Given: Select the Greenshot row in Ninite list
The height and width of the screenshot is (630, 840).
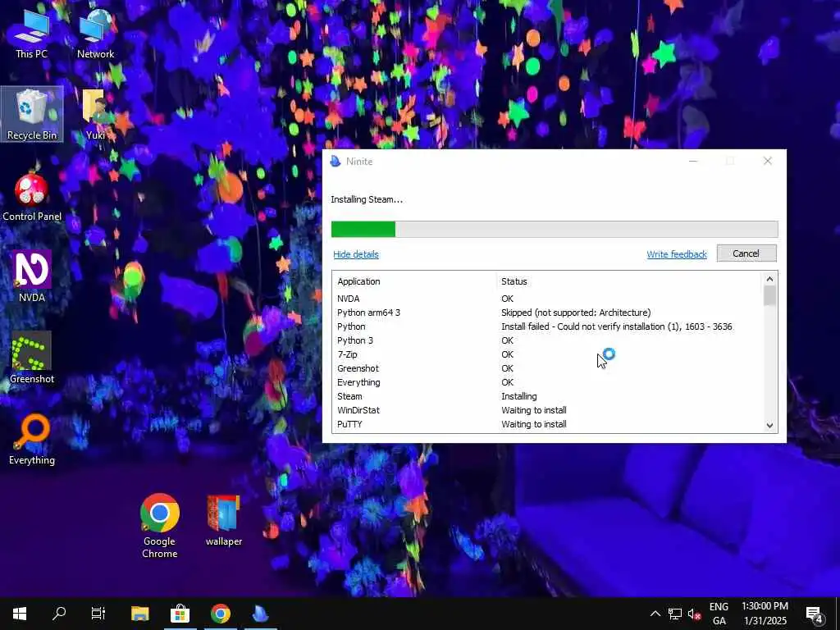Looking at the screenshot, I should [547, 368].
